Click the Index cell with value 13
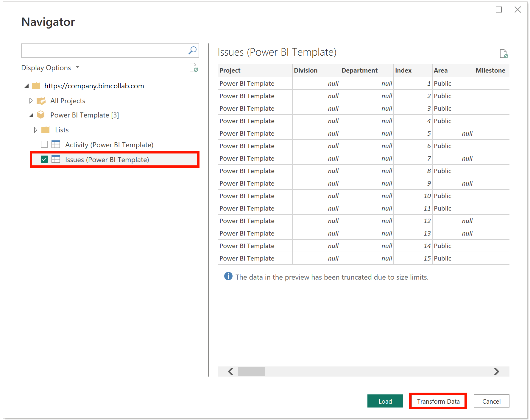Image resolution: width=530 pixels, height=420 pixels. [x=413, y=233]
